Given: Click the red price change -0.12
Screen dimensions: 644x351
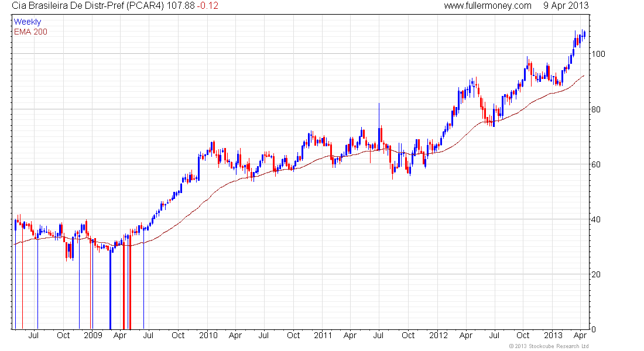Looking at the screenshot, I should pyautogui.click(x=207, y=6).
